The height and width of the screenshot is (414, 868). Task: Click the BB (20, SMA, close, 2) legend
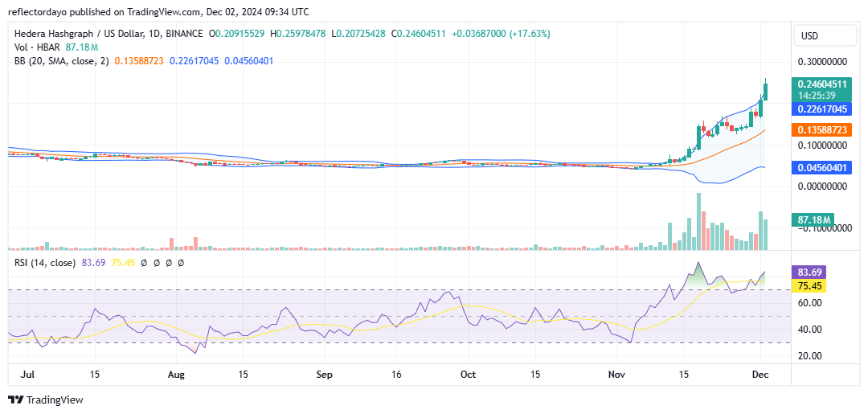(x=63, y=61)
